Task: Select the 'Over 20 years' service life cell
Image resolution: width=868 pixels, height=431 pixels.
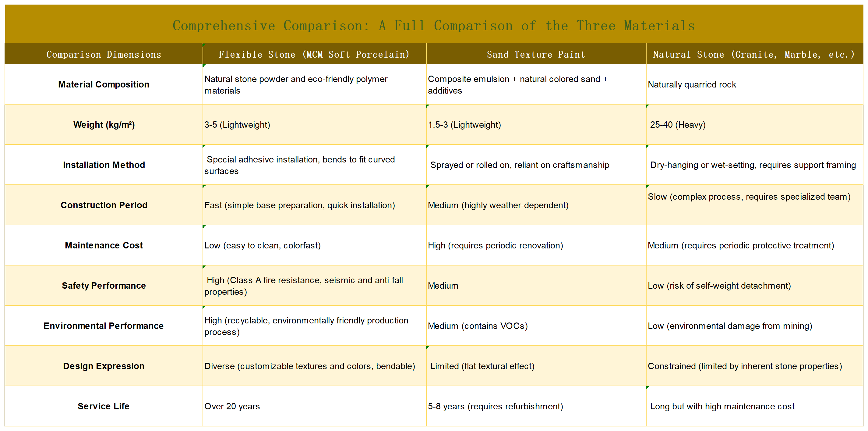Action: 232,406
